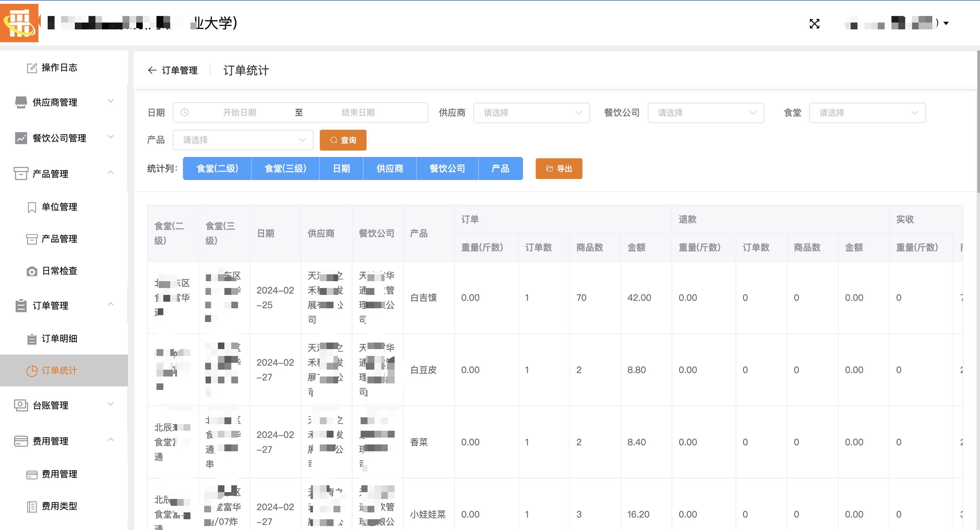Image resolution: width=980 pixels, height=530 pixels.
Task: Open 费用类型 submenu item
Action: (59, 506)
